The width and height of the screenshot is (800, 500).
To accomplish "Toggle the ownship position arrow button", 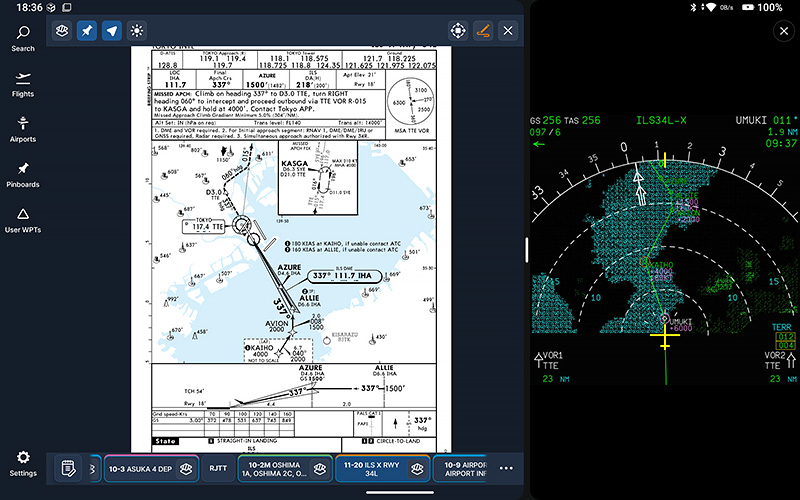I will [x=112, y=31].
